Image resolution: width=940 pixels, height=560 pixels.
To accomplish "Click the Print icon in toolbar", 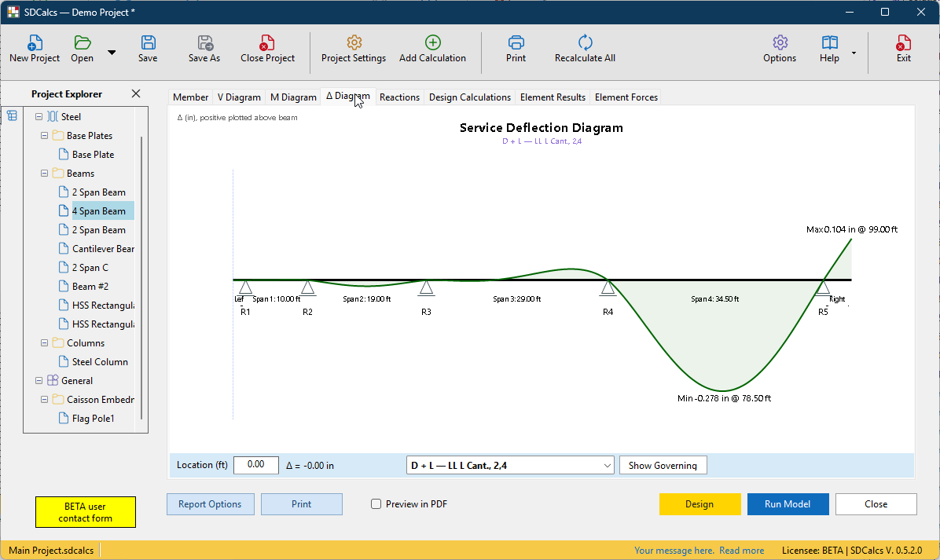I will [516, 43].
